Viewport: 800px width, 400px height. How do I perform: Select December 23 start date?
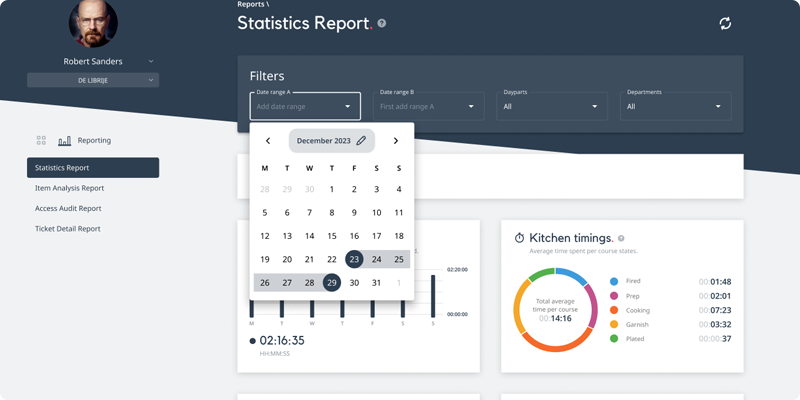coord(354,259)
